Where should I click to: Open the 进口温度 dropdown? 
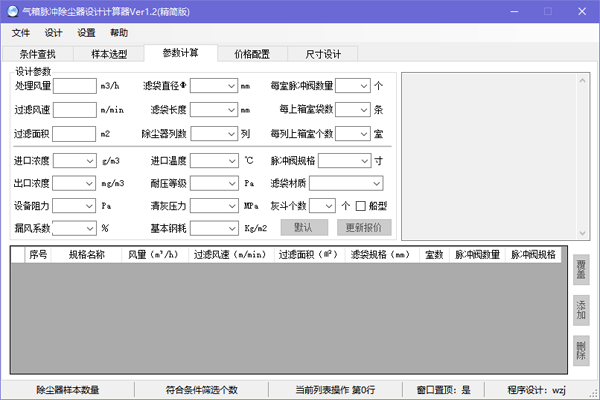tap(214, 161)
